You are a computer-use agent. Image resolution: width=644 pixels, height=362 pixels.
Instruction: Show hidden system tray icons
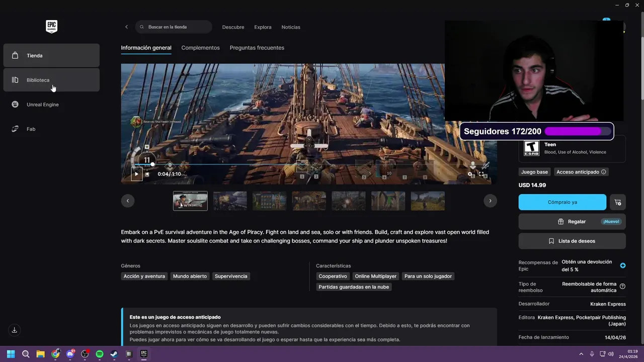(x=581, y=354)
